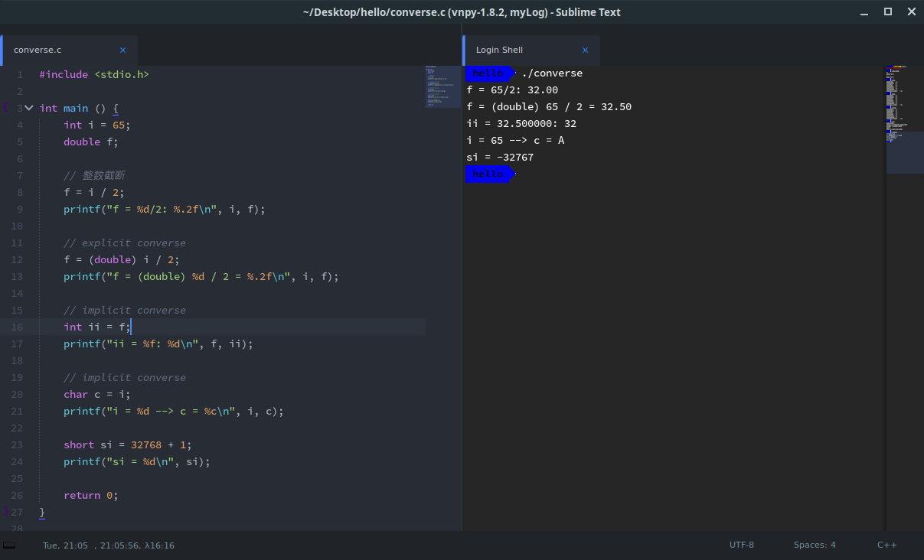Close the Sublime Text window
Screen dimensions: 924x560
(x=911, y=11)
